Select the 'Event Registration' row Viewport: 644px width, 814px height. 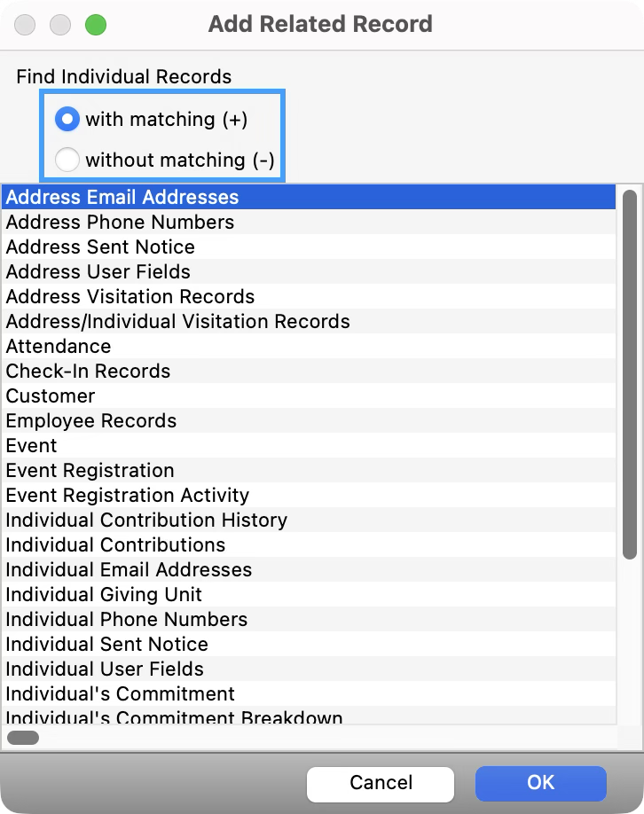[309, 470]
